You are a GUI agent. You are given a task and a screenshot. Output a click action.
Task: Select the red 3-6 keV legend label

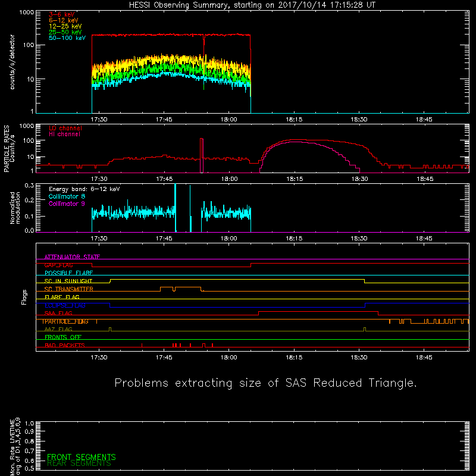coord(62,14)
